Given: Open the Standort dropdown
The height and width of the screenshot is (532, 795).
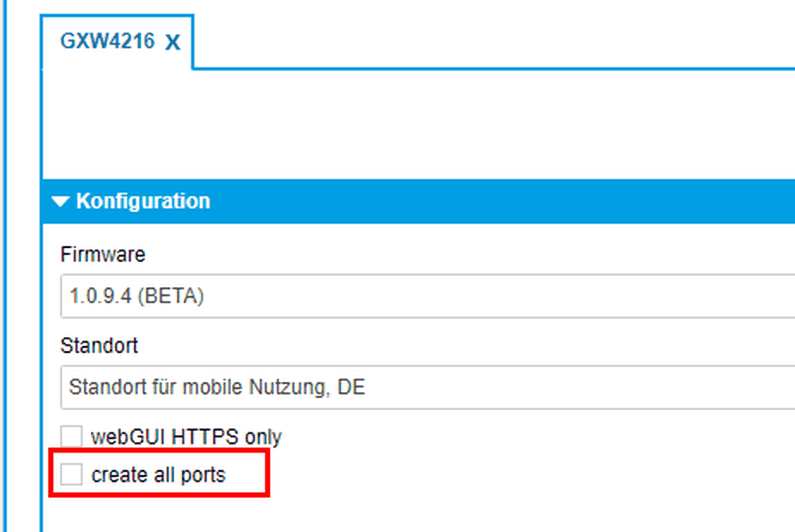Looking at the screenshot, I should [x=428, y=387].
